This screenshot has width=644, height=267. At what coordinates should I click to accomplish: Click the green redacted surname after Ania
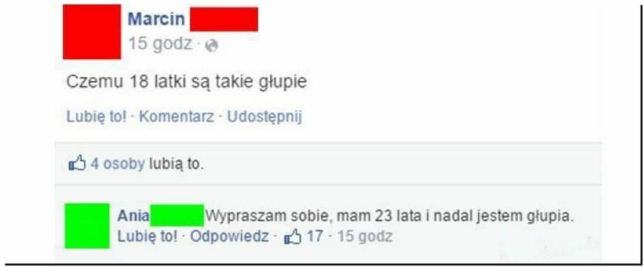[177, 215]
